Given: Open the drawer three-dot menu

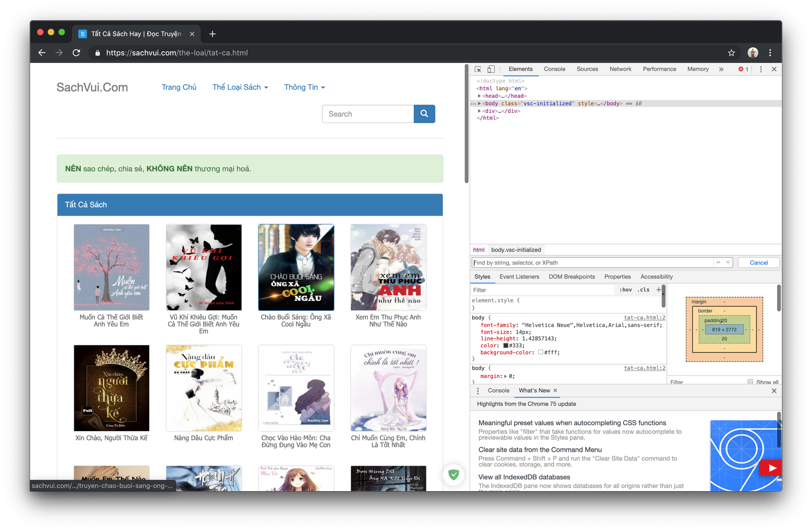Looking at the screenshot, I should tap(478, 391).
